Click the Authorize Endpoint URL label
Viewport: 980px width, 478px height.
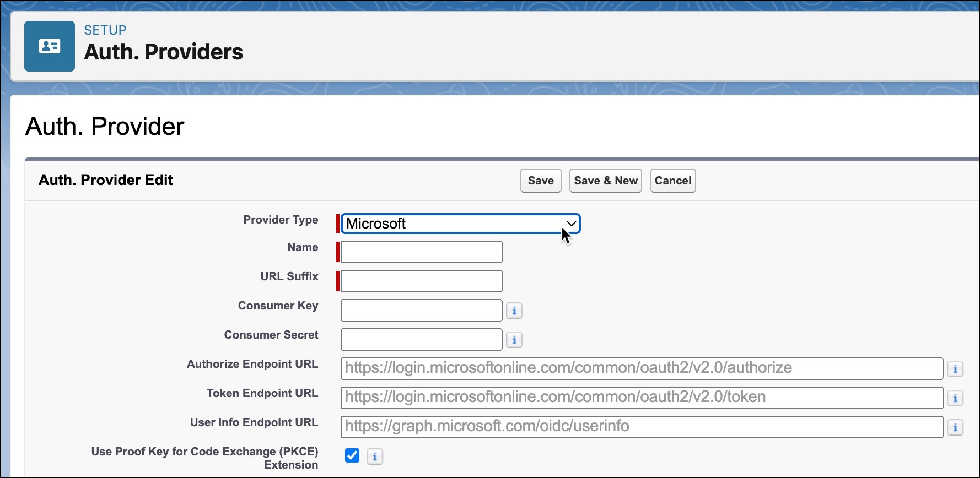(x=252, y=364)
